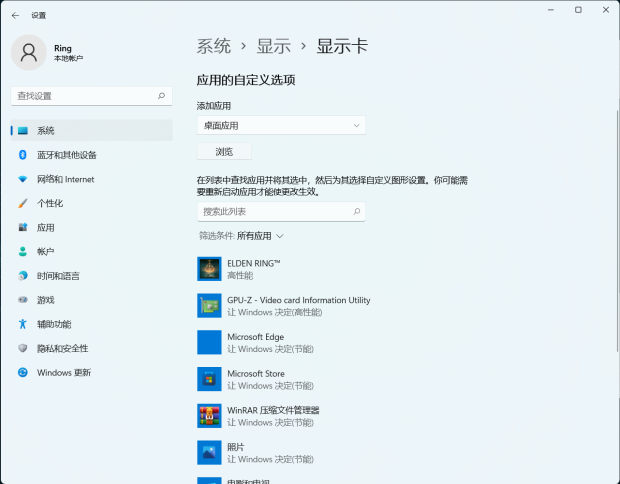This screenshot has width=620, height=484.
Task: Click 高性能 under ELDEN RING
Action: coord(240,276)
